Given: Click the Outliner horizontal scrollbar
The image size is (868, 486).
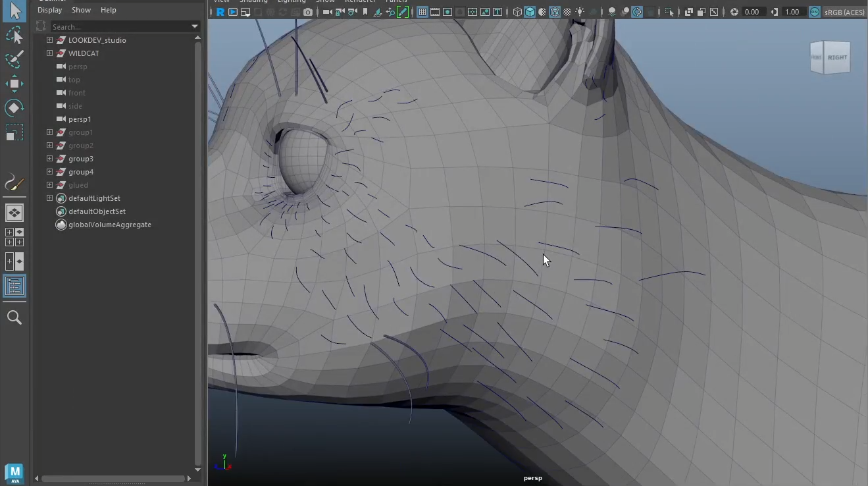Looking at the screenshot, I should [112, 478].
